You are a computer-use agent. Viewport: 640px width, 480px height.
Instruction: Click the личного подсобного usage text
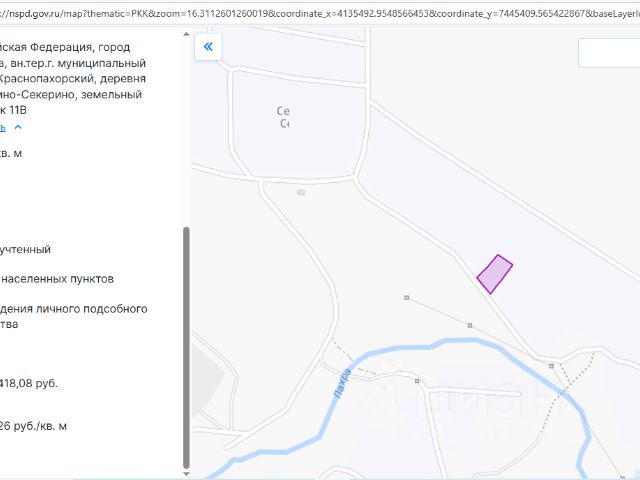[x=91, y=309]
